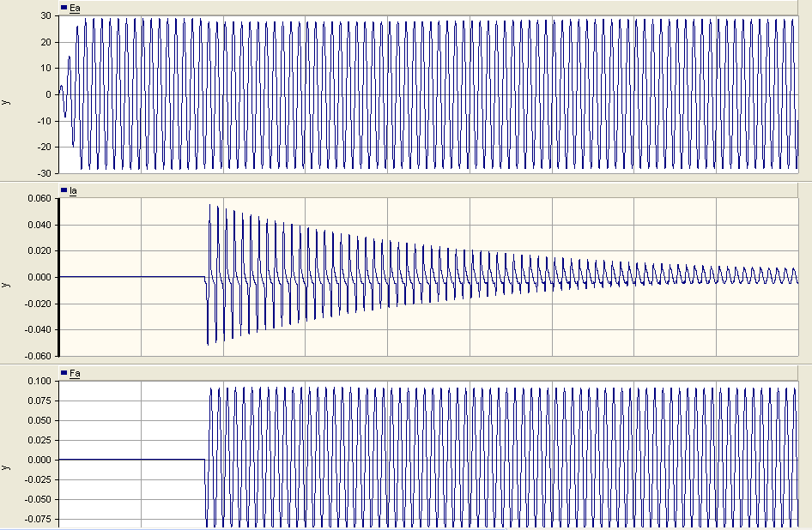Click the 20 tick on Ea axis
The width and height of the screenshot is (812, 530).
point(46,42)
